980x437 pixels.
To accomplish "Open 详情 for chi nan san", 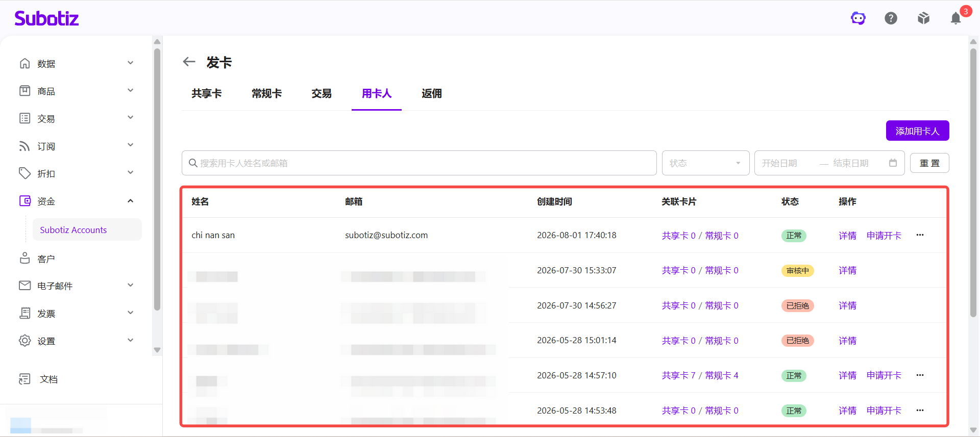I will tap(847, 236).
